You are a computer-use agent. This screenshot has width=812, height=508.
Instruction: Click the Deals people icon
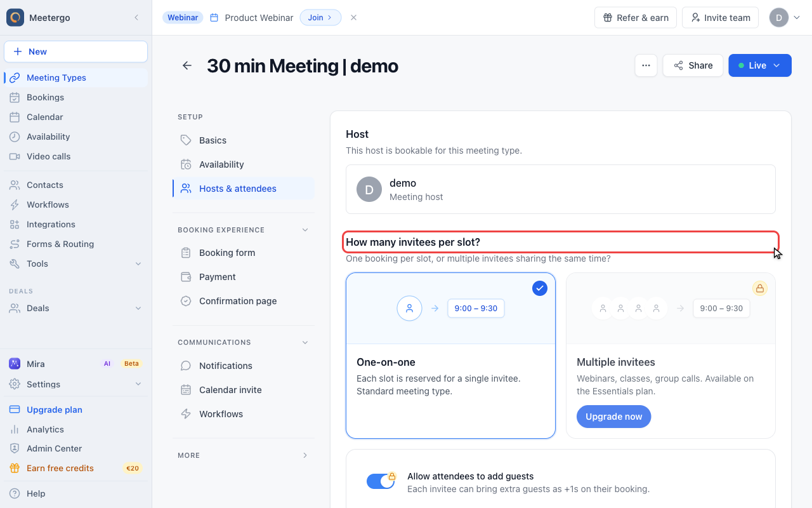(15, 308)
